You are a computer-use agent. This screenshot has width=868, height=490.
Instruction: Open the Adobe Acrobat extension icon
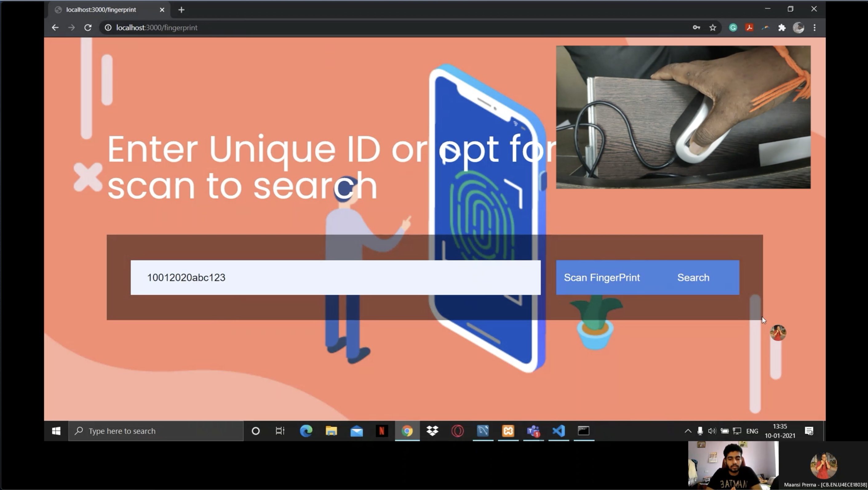[x=749, y=28]
